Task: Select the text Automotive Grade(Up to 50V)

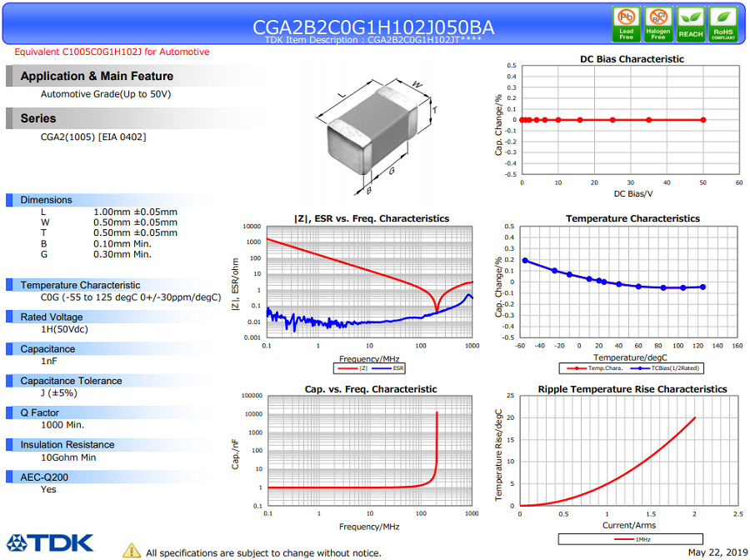Action: [x=106, y=94]
